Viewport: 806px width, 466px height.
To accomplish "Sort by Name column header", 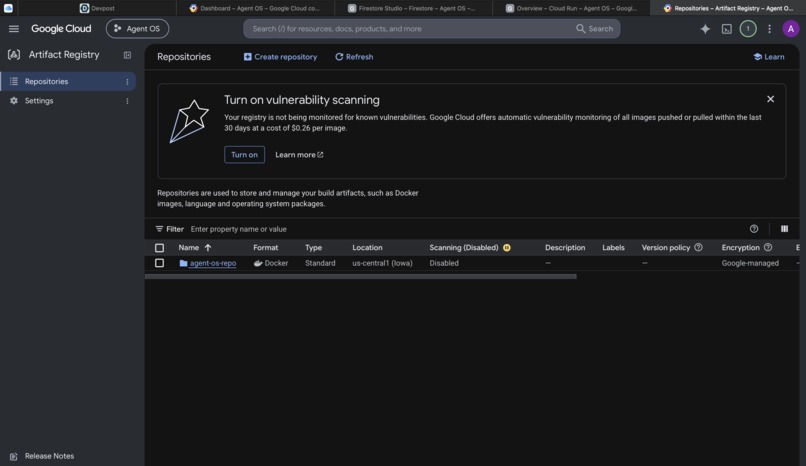I will (x=189, y=248).
